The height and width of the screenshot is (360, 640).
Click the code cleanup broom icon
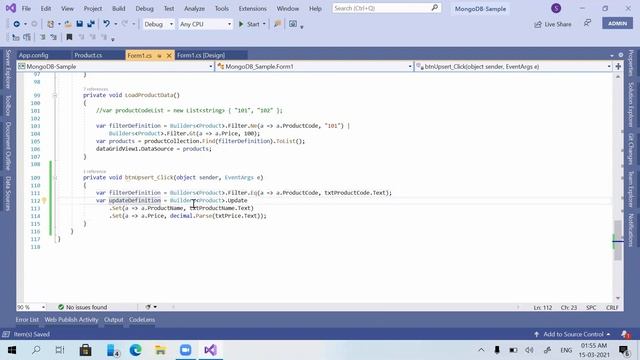coord(148,307)
